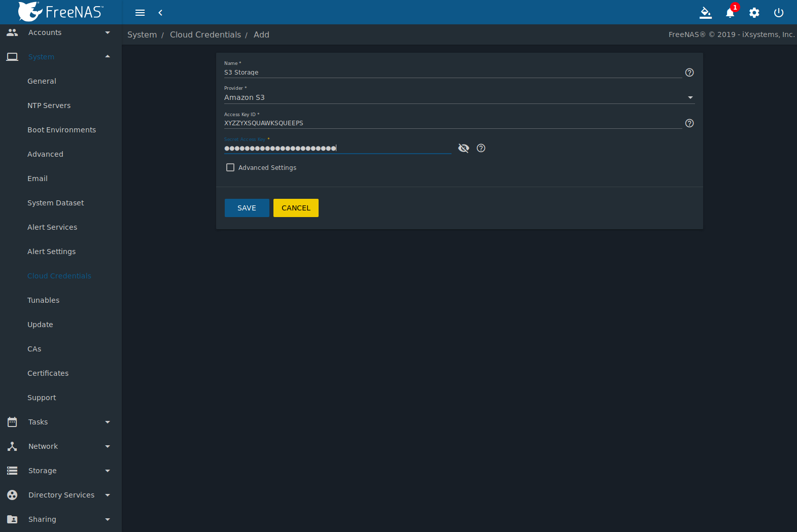Go to Boot Environments

61,130
